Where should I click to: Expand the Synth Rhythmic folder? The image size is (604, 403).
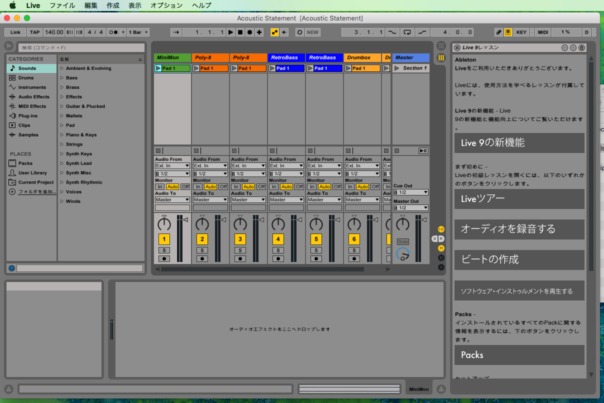(x=62, y=182)
